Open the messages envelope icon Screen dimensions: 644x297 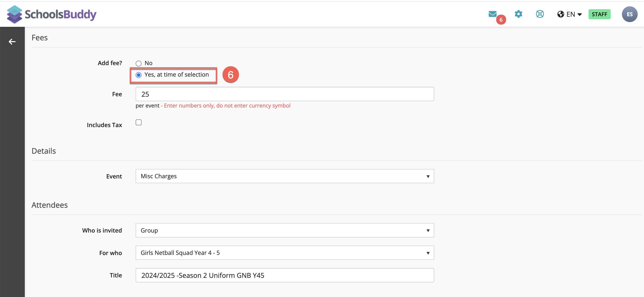[x=493, y=14]
